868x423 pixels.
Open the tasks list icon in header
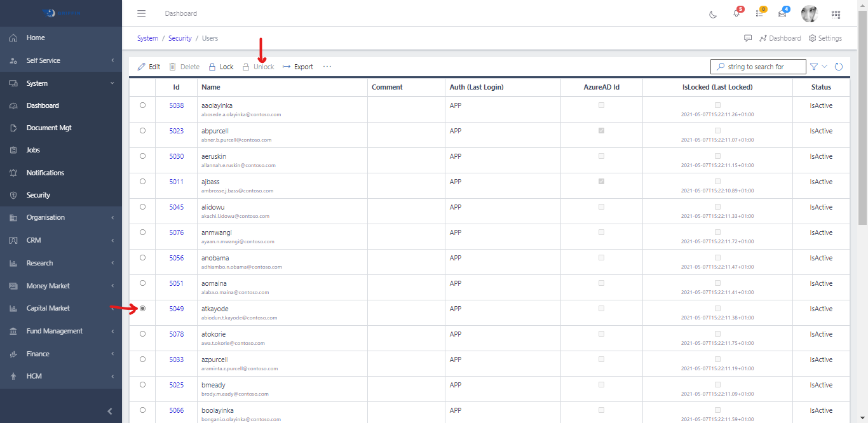[759, 13]
